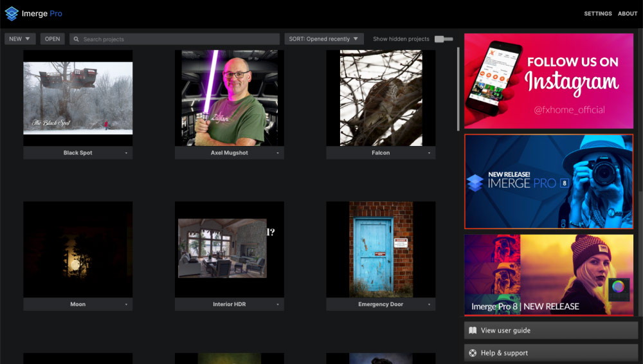Open the NEW dropdown menu

[x=20, y=39]
